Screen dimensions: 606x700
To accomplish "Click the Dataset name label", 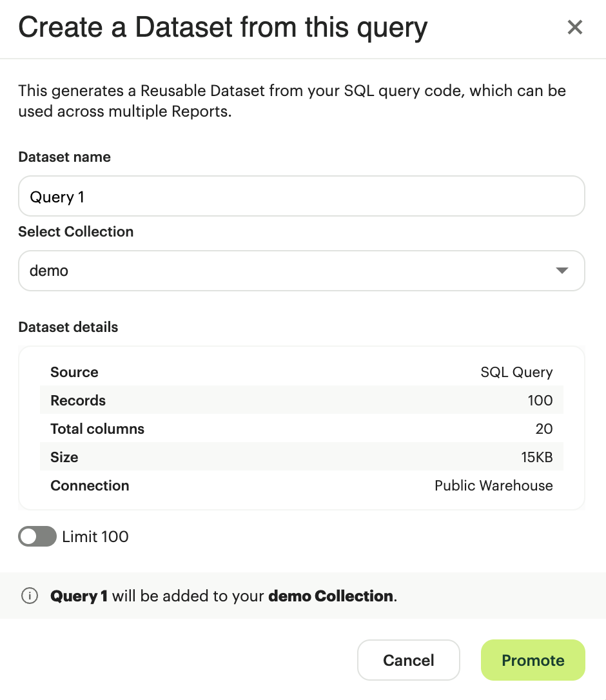I will tap(64, 157).
